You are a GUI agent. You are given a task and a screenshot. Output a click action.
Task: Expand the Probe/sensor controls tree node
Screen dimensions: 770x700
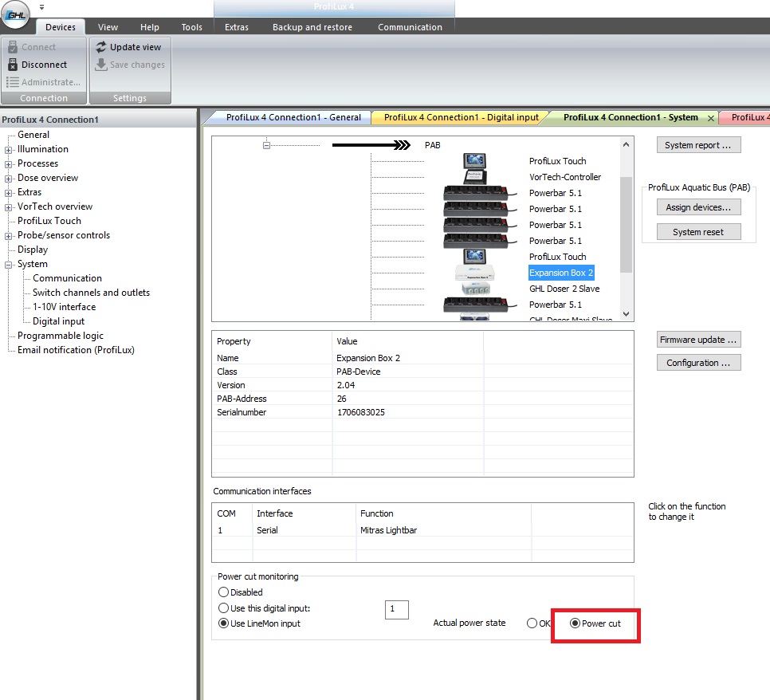[8, 236]
